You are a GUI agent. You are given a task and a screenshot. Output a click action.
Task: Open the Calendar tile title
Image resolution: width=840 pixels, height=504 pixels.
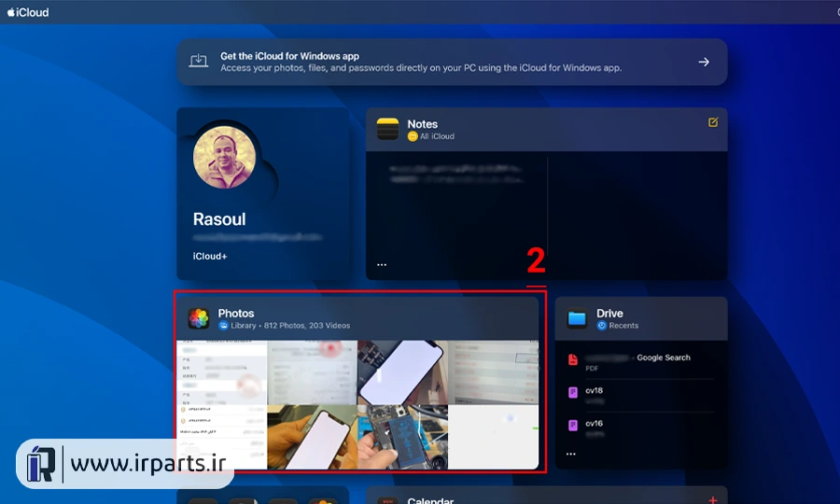(430, 500)
